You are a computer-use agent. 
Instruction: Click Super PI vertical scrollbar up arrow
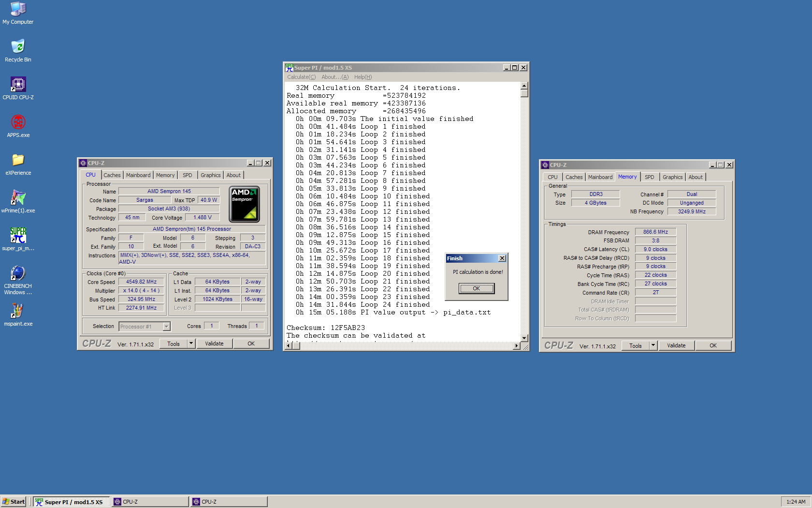click(x=524, y=86)
